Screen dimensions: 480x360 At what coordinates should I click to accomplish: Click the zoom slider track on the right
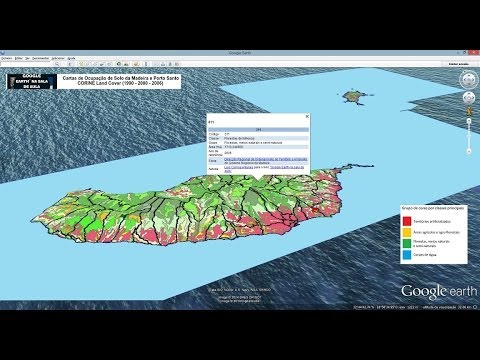(469, 137)
